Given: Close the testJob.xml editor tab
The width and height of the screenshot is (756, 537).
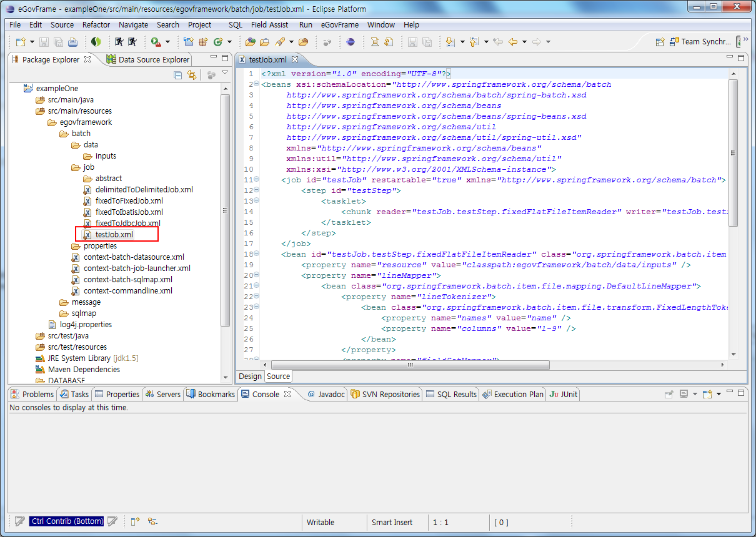Looking at the screenshot, I should coord(295,60).
